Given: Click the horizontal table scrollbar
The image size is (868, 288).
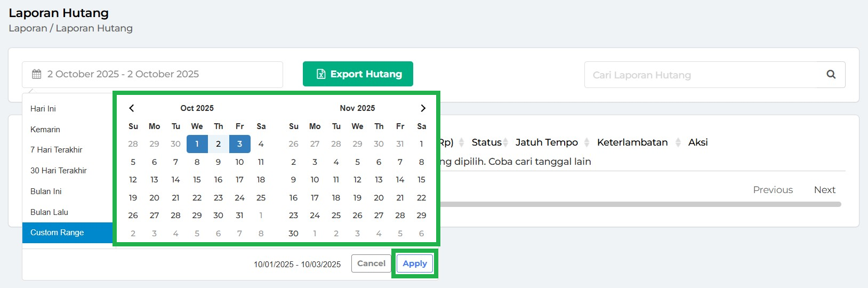Looking at the screenshot, I should (x=640, y=204).
